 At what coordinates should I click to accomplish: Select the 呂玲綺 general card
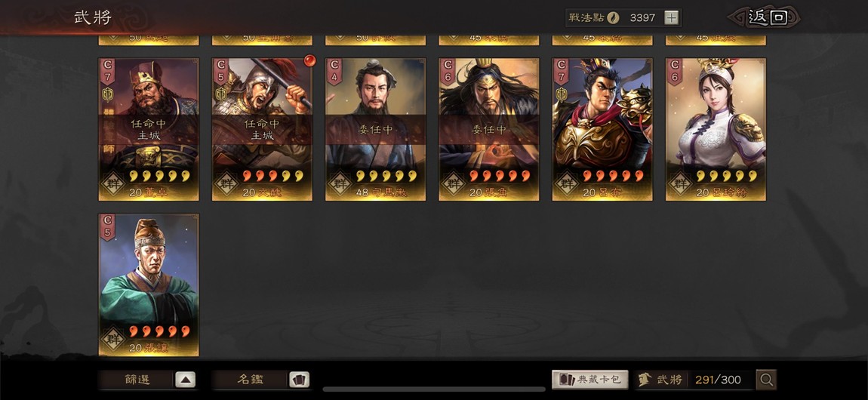(716, 129)
